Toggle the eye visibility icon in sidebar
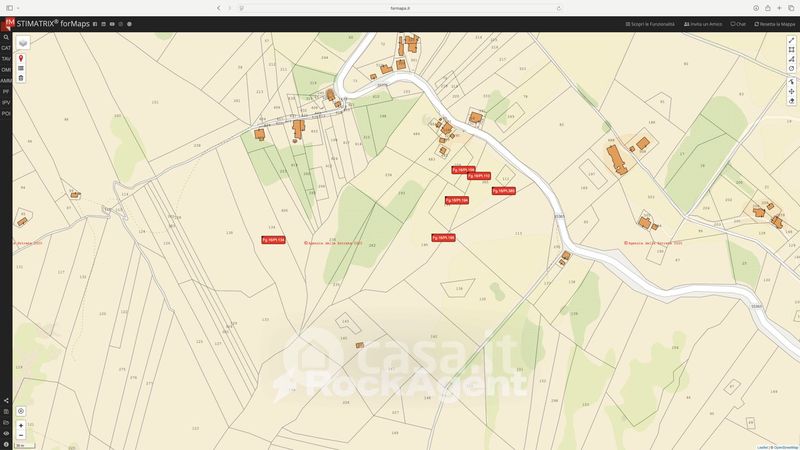This screenshot has height=450, width=800. click(6, 433)
